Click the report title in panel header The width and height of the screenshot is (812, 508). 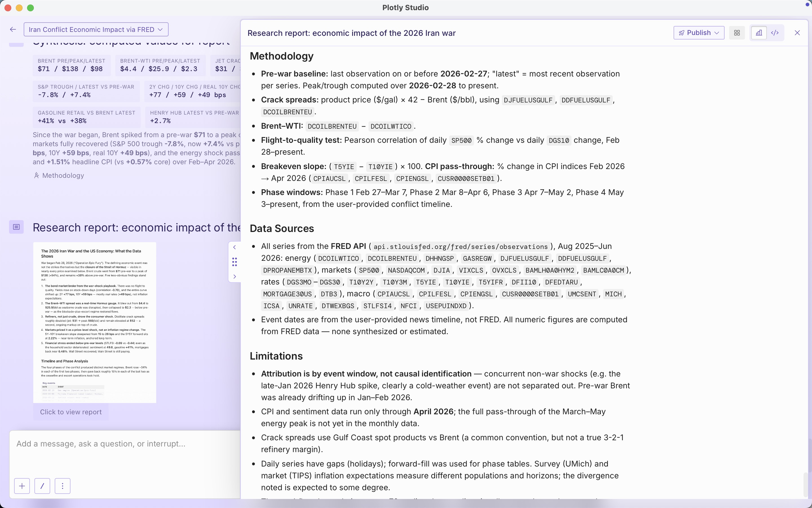tap(351, 33)
